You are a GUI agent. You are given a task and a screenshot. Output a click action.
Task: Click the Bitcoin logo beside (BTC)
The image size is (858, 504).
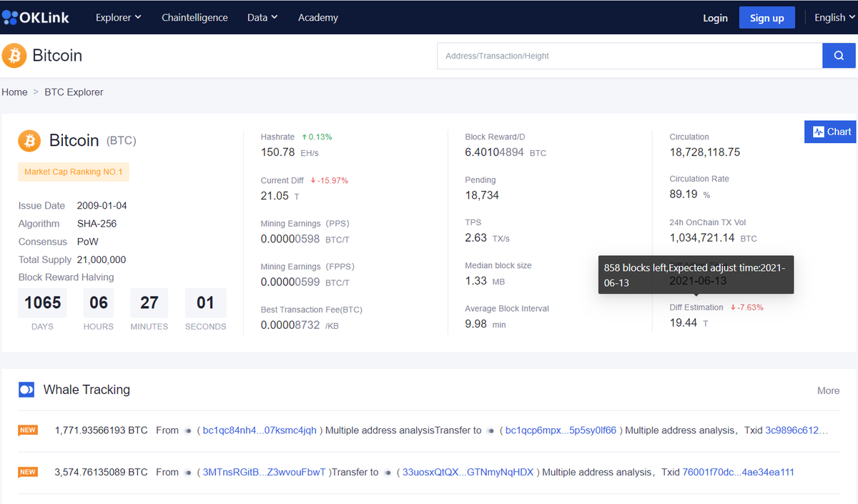[x=29, y=141]
